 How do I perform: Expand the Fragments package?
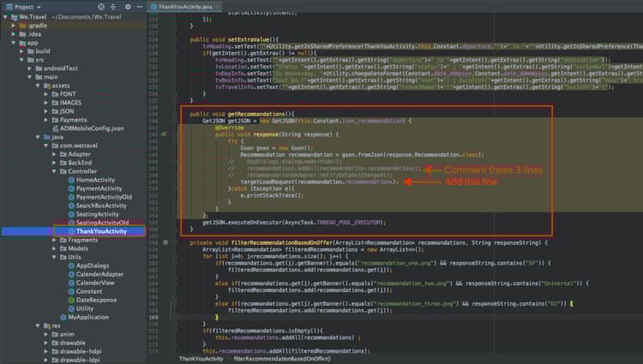[54, 240]
